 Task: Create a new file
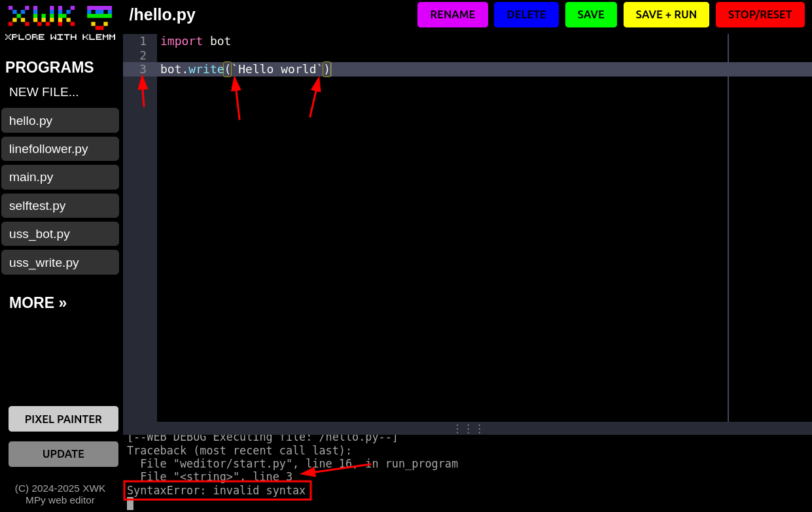tap(44, 92)
